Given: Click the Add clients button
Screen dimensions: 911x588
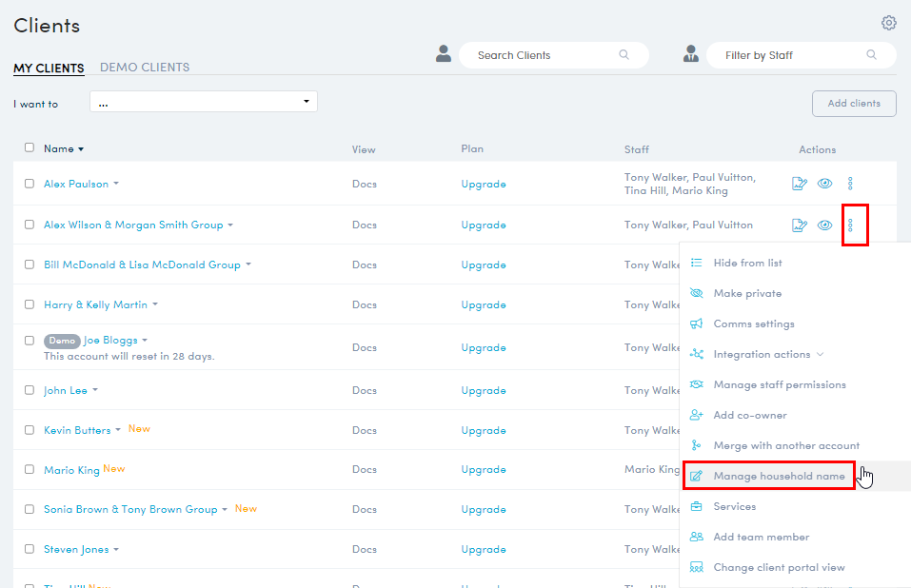Looking at the screenshot, I should [853, 104].
